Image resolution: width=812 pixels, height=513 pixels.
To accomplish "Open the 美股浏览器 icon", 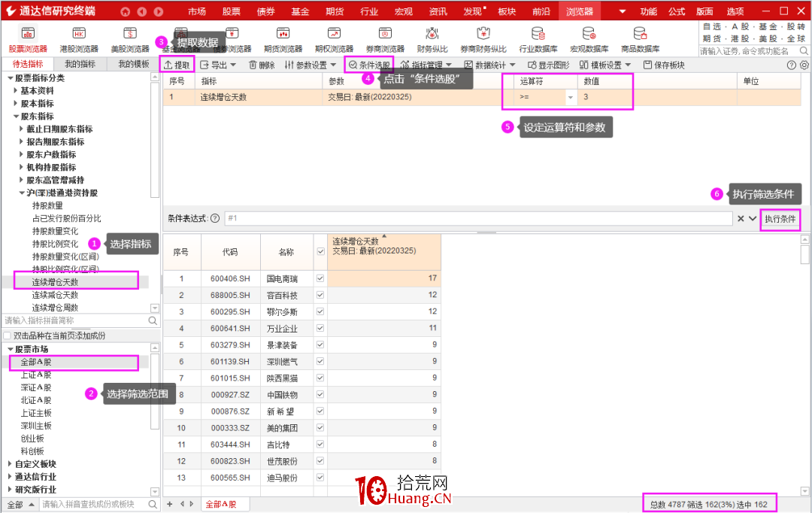I will [x=130, y=40].
